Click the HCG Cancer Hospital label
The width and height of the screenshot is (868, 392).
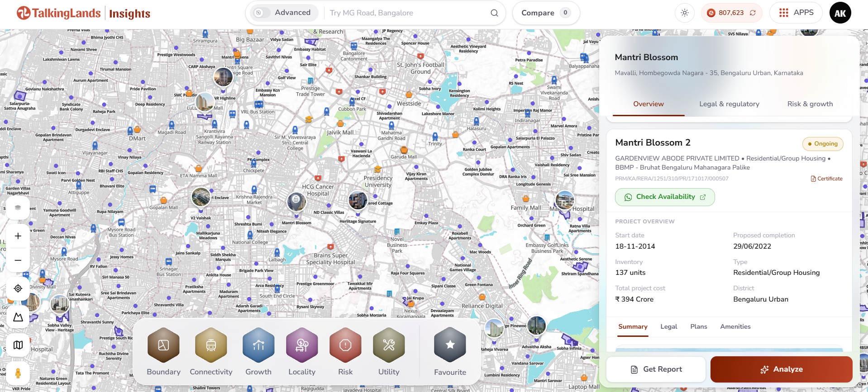pyautogui.click(x=318, y=190)
